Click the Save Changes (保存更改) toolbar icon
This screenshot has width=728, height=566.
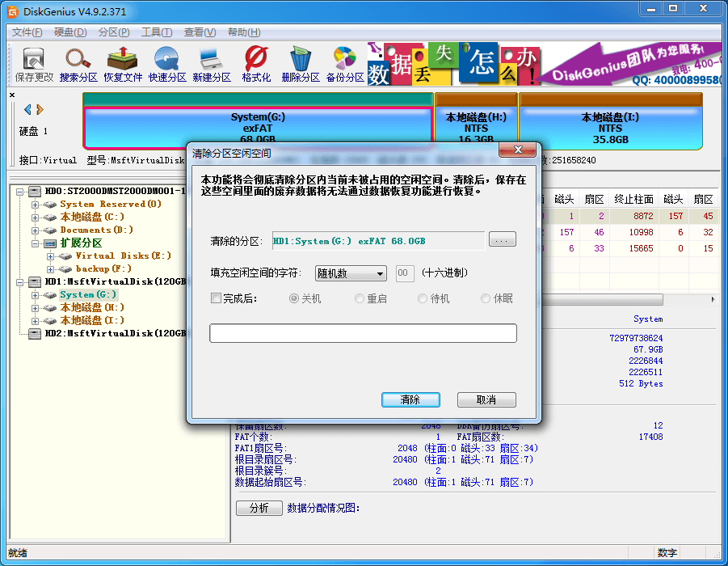pos(34,65)
